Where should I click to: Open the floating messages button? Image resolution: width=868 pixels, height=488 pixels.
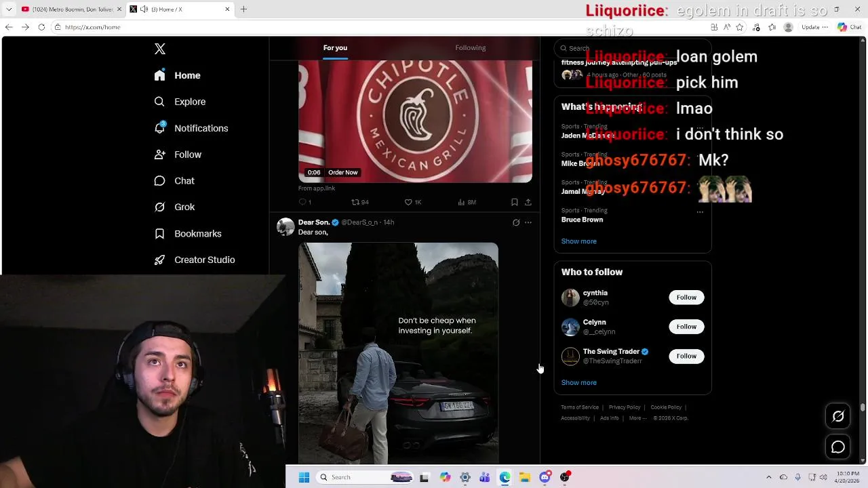(838, 447)
